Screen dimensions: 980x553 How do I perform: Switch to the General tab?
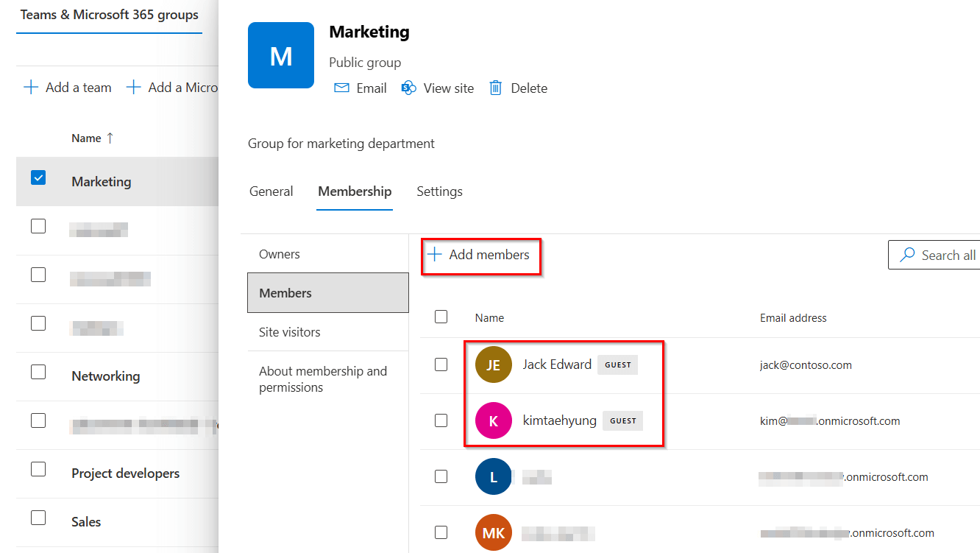pyautogui.click(x=271, y=191)
